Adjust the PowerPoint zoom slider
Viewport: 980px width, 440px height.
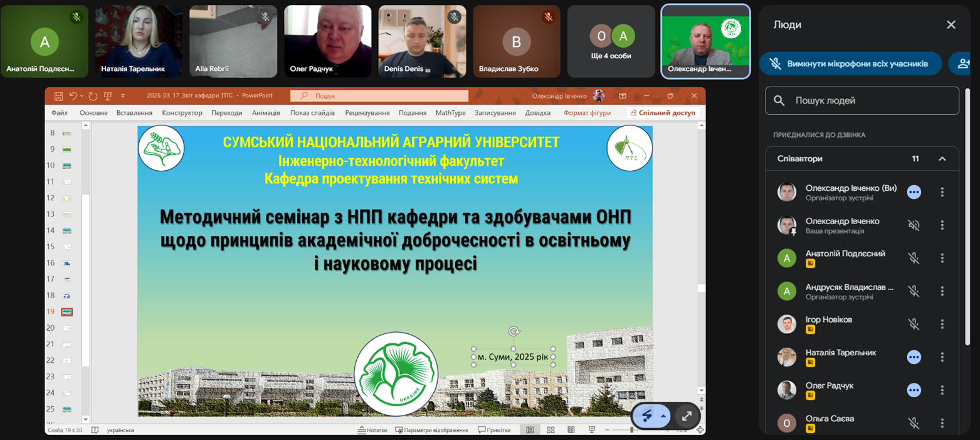click(x=632, y=430)
